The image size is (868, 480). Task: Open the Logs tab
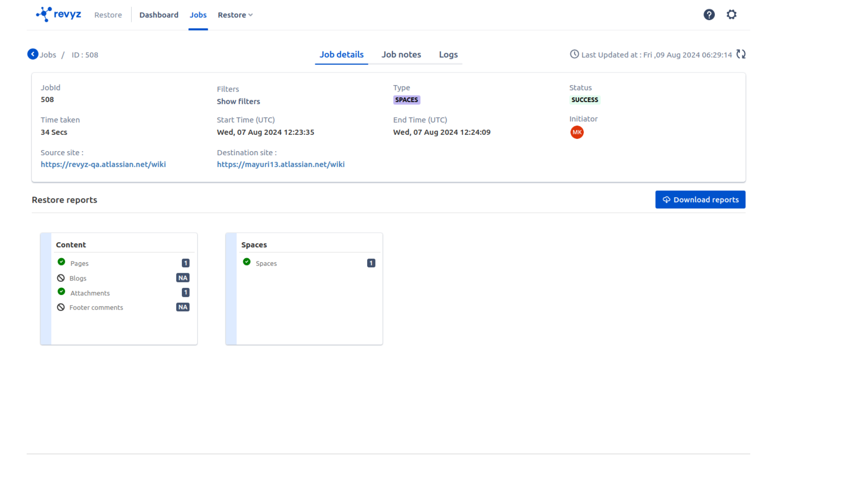pyautogui.click(x=448, y=55)
